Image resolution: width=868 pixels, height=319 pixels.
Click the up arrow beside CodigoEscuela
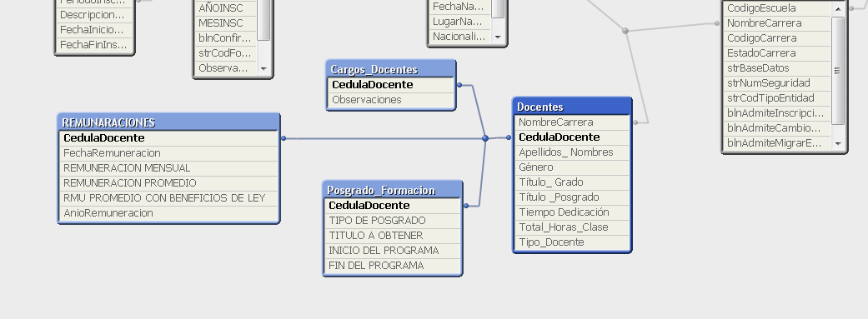coord(838,8)
